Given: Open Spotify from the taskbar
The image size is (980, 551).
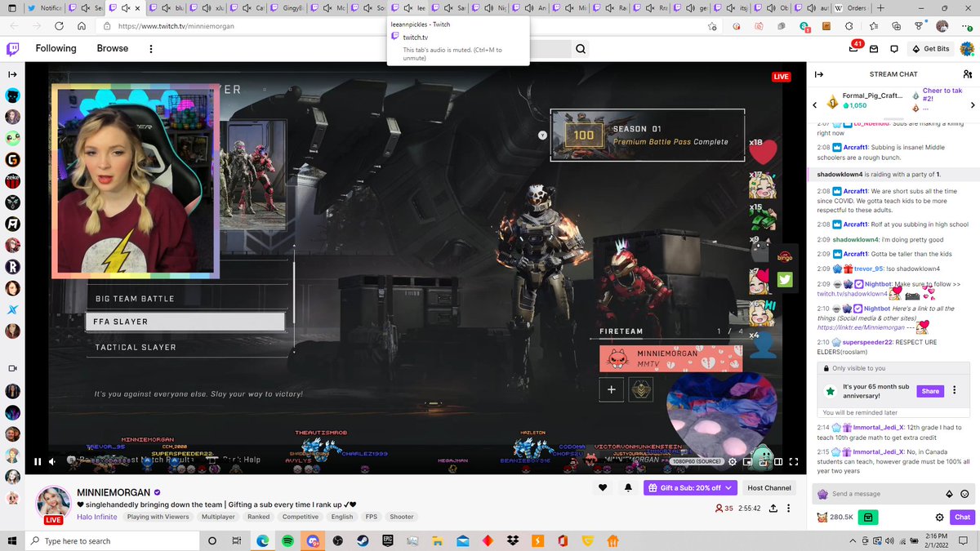Looking at the screenshot, I should coord(287,540).
